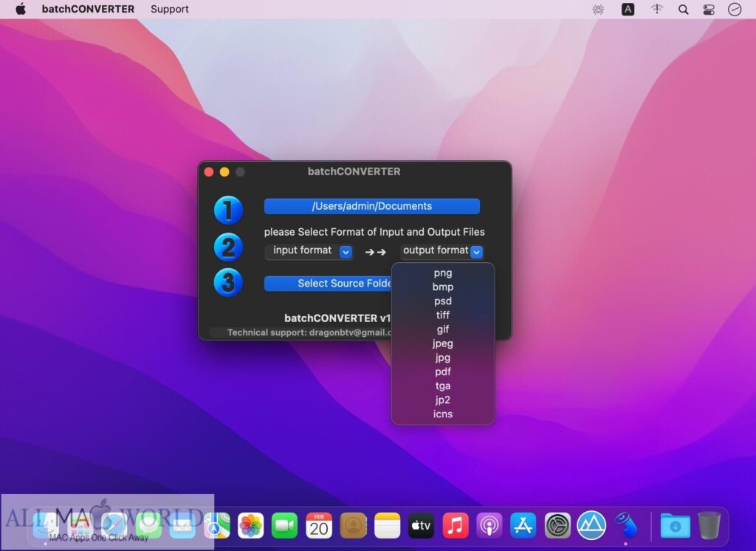This screenshot has width=756, height=551.
Task: Click the /Users/admin/Documents path button
Action: coord(372,206)
